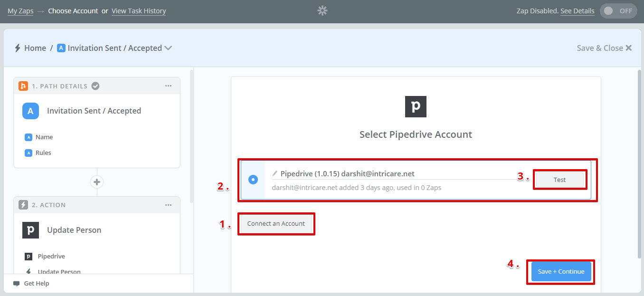
Task: Click the Zapier loading gear logo
Action: pos(322,10)
